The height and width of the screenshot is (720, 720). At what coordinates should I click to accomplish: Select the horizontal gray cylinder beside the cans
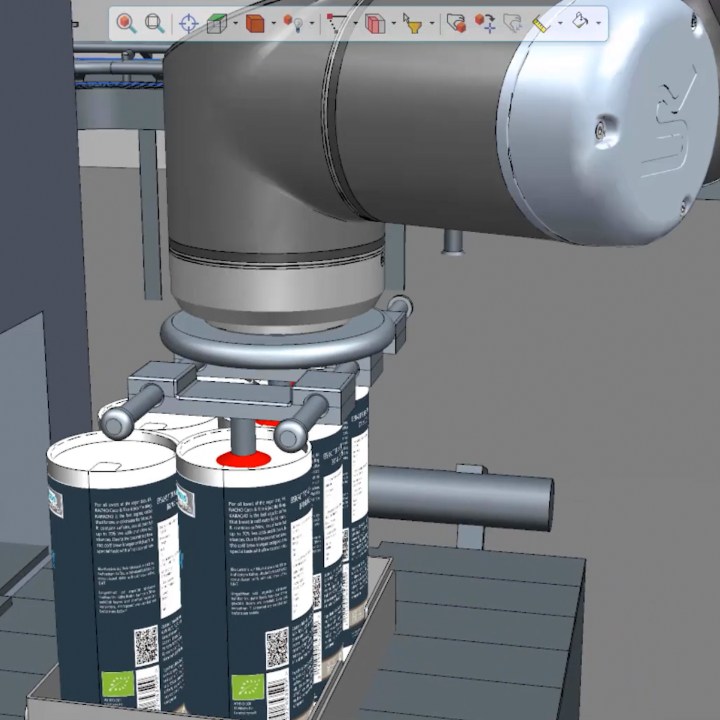click(x=461, y=498)
